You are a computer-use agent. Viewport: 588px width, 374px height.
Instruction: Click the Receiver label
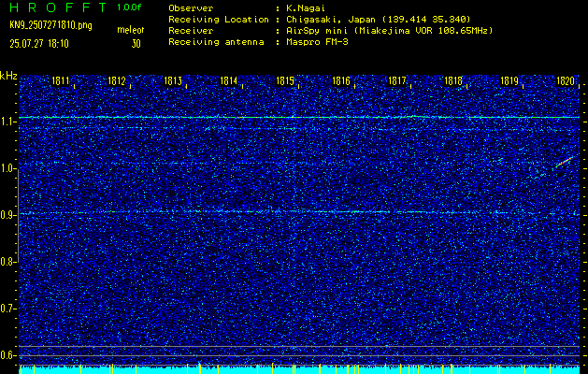[x=191, y=31]
